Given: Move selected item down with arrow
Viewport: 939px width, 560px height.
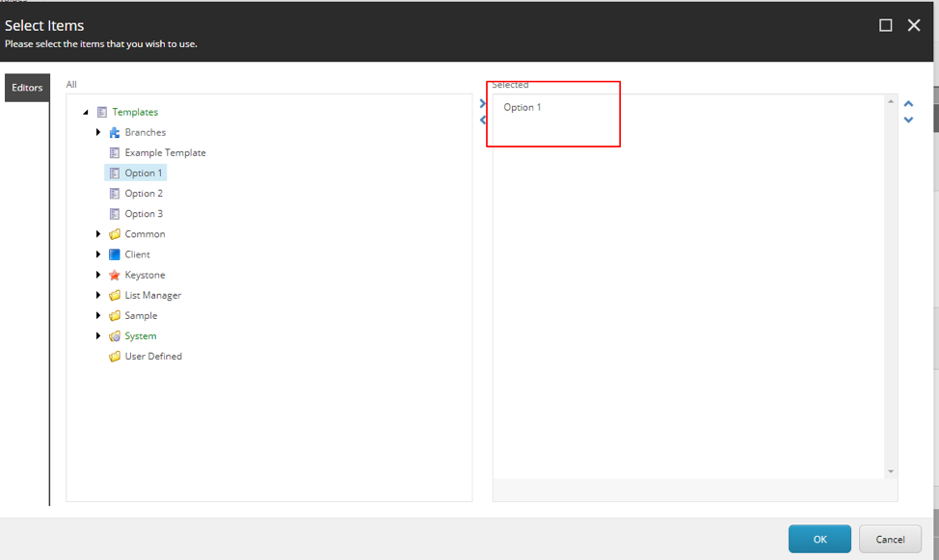Looking at the screenshot, I should [x=908, y=120].
